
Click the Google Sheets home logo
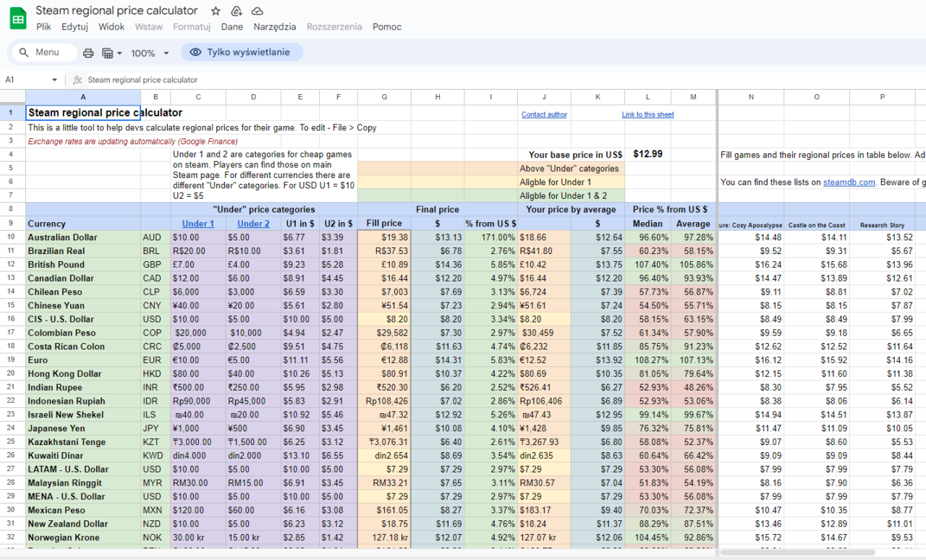click(x=18, y=18)
